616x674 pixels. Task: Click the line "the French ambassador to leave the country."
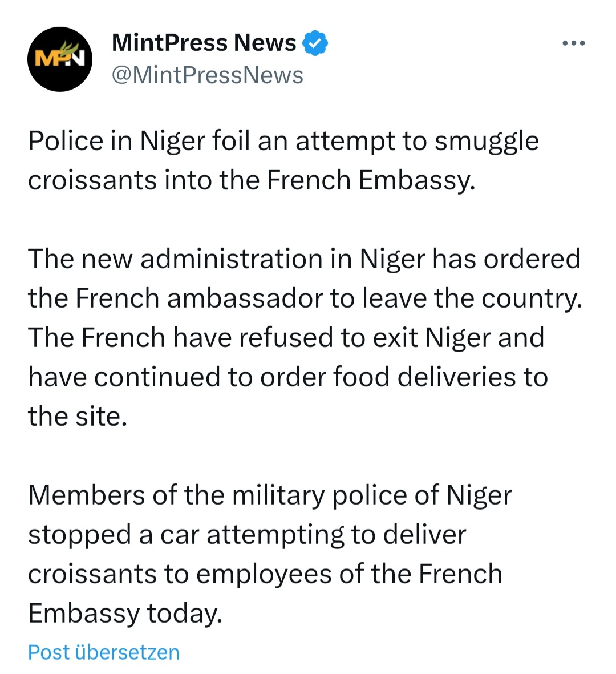tap(305, 298)
